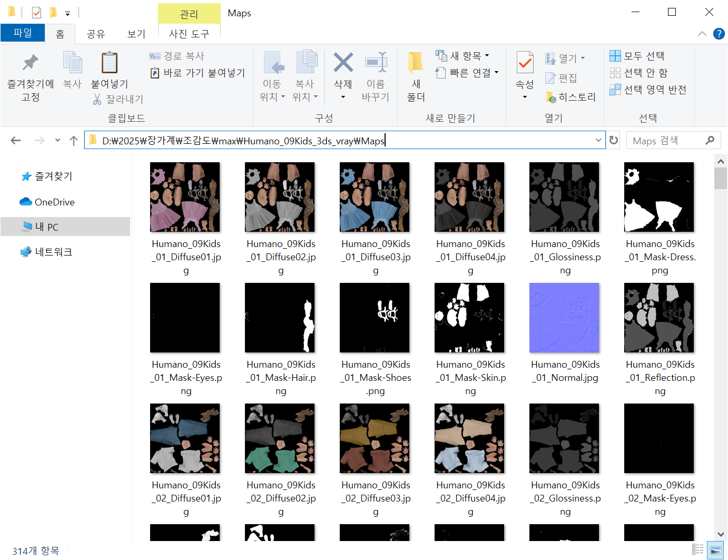
Task: Expand the Delete (삭제) dropdown arrow
Action: tap(343, 97)
